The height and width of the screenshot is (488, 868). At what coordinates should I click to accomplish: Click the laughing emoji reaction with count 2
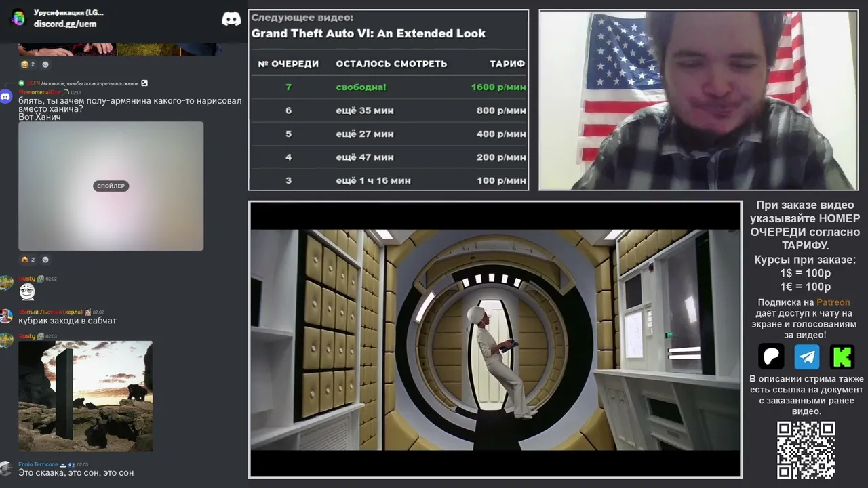(x=28, y=64)
